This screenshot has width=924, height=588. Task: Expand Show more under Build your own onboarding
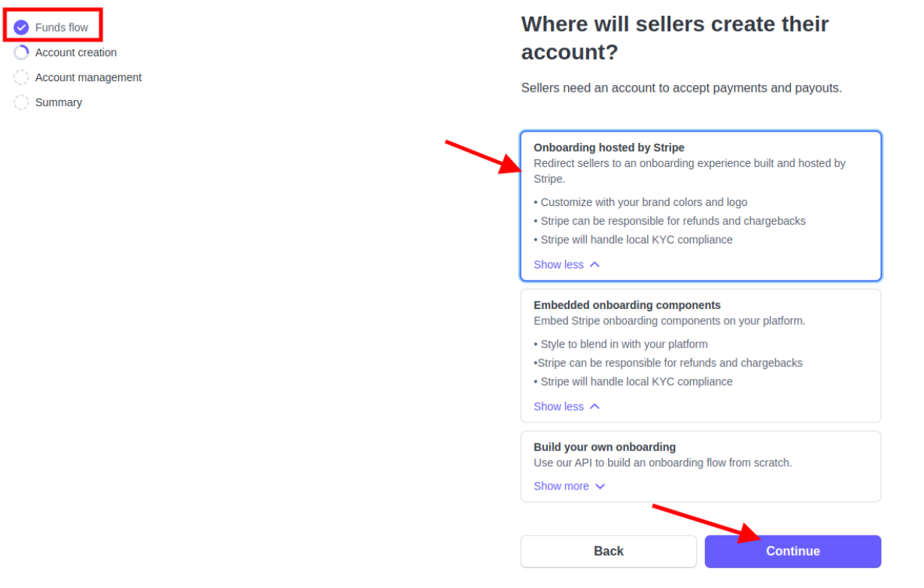tap(561, 486)
